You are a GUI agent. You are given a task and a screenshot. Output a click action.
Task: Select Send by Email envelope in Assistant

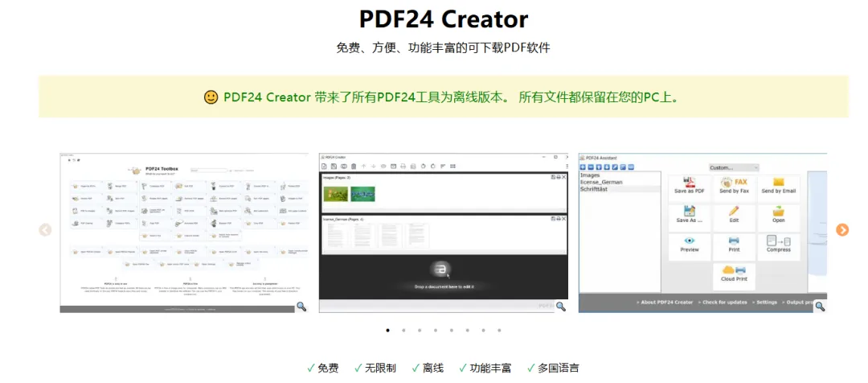(779, 182)
